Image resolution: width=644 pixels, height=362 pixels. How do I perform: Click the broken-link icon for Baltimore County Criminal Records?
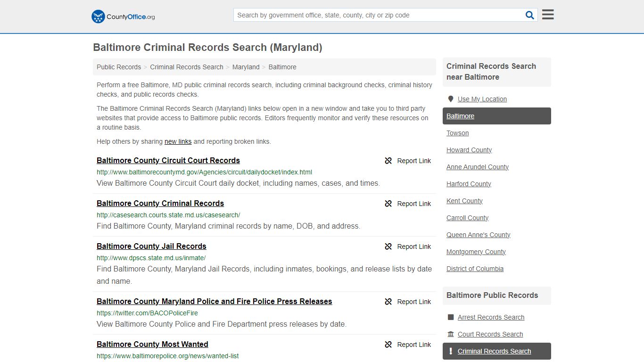pyautogui.click(x=388, y=204)
